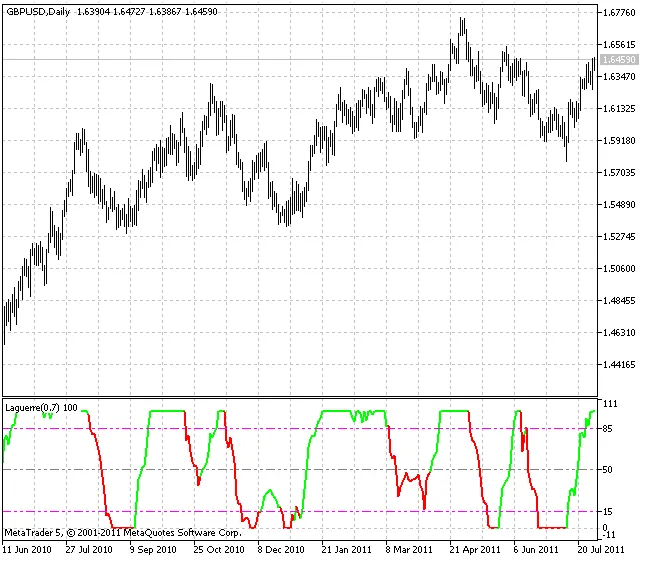The height and width of the screenshot is (561, 650).
Task: Click the 1.44165 price scale value
Action: point(618,364)
